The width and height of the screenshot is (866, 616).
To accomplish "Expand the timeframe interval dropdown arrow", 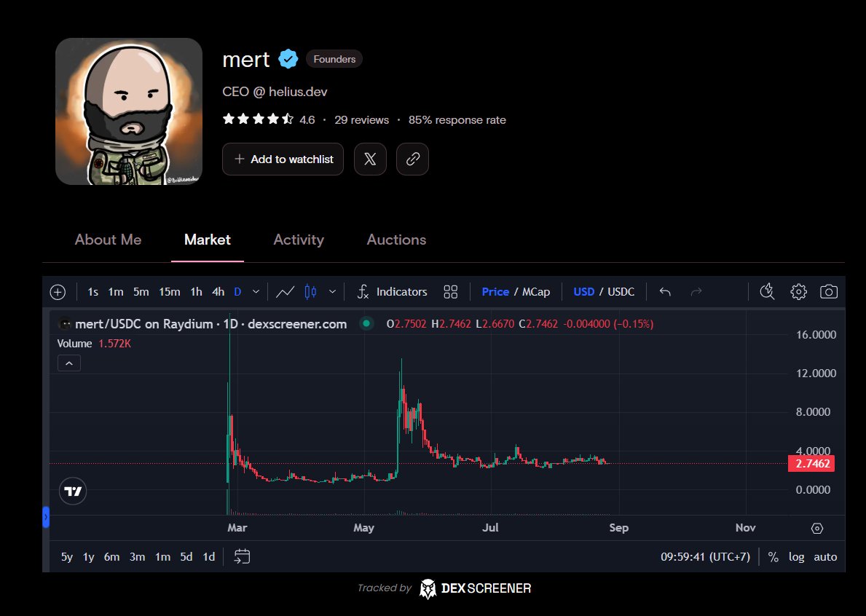I will 256,292.
